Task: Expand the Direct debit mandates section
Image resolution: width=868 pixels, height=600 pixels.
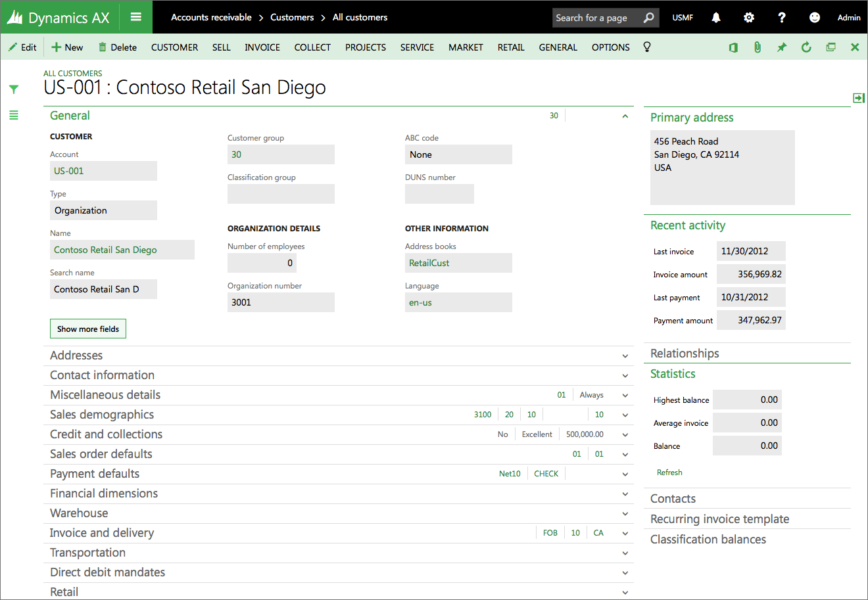Action: tap(339, 572)
